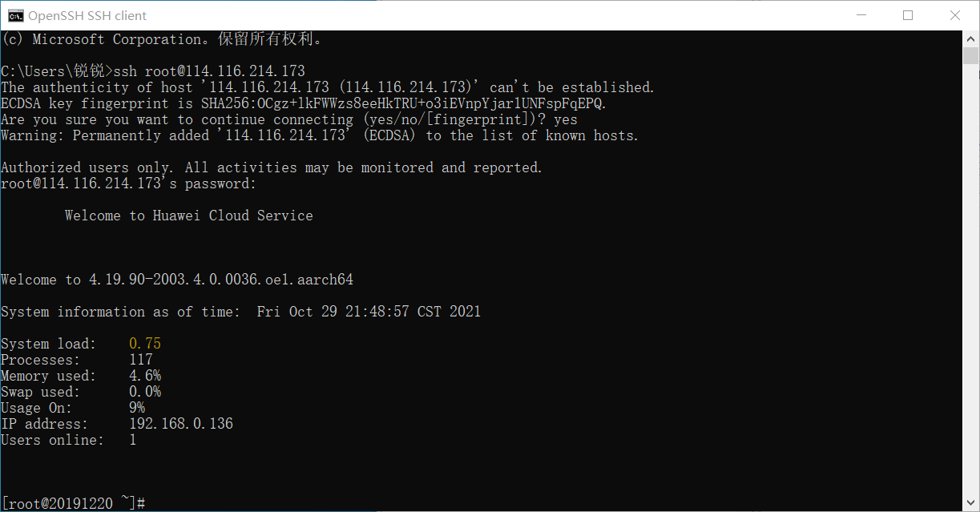Click the yellow 0.75 system load value
Screen dimensions: 980x512
point(145,344)
